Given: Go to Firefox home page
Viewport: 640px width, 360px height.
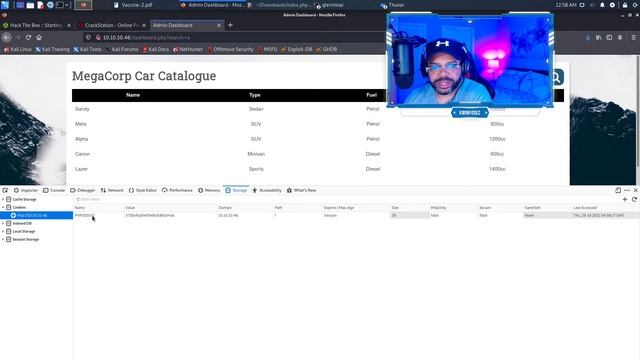Looking at the screenshot, I should [x=39, y=38].
